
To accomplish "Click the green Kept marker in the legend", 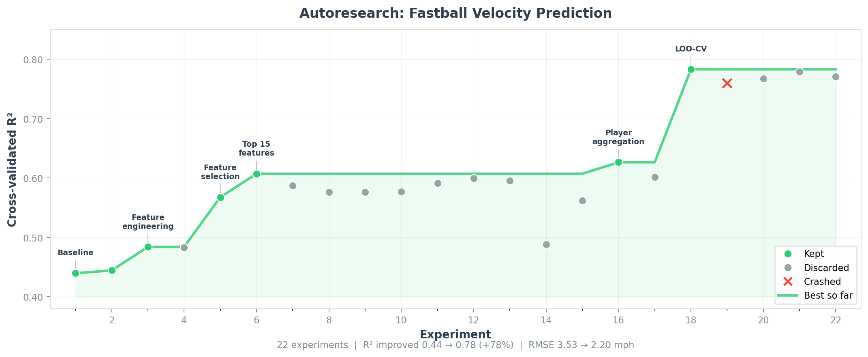I will click(788, 254).
